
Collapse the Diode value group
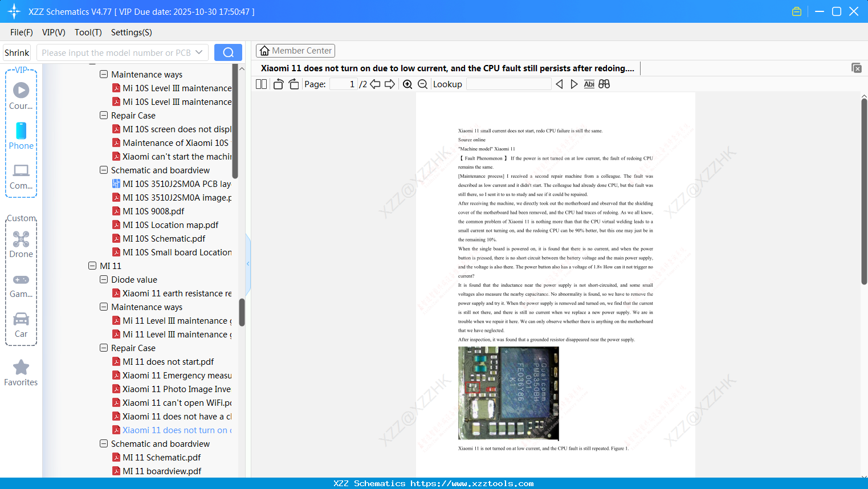click(104, 280)
